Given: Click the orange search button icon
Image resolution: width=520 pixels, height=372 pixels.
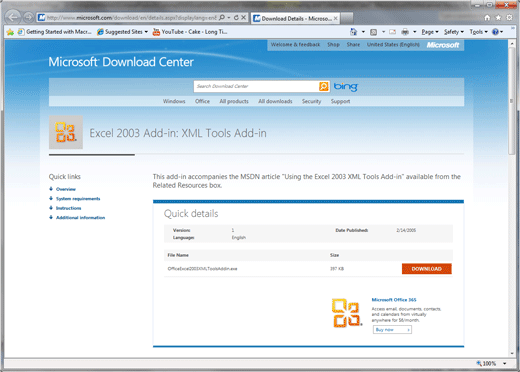Looking at the screenshot, I should click(x=324, y=86).
